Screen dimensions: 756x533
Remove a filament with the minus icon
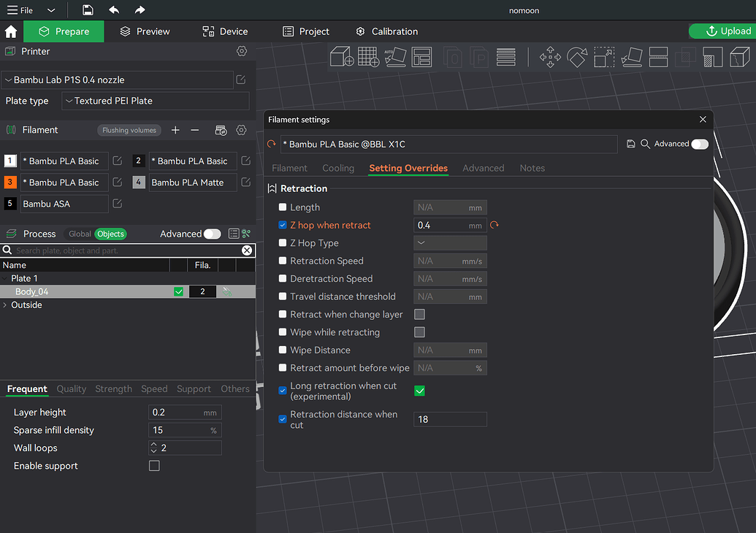195,130
